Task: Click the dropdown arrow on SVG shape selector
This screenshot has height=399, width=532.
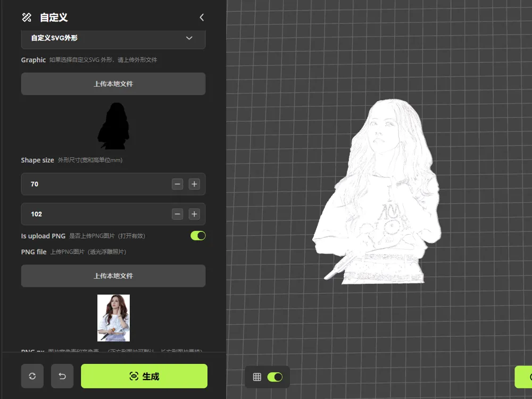Action: click(189, 39)
